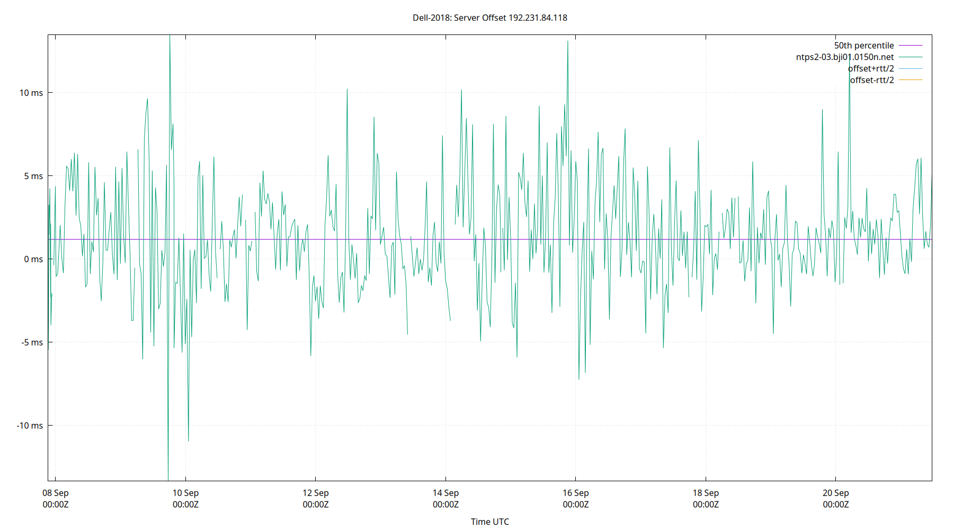Click the '14 Sep 00:00Z' x-axis label

(x=446, y=499)
